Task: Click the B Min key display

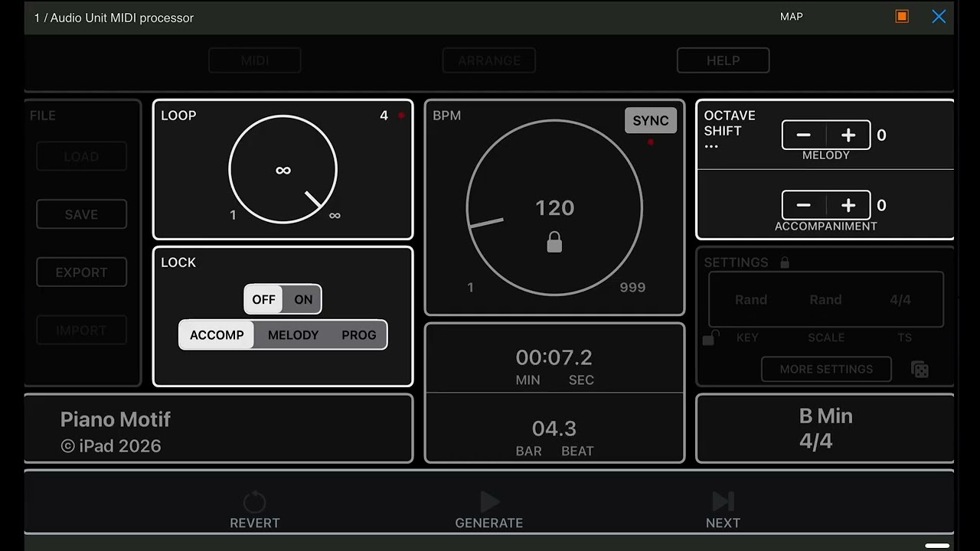Action: [825, 416]
